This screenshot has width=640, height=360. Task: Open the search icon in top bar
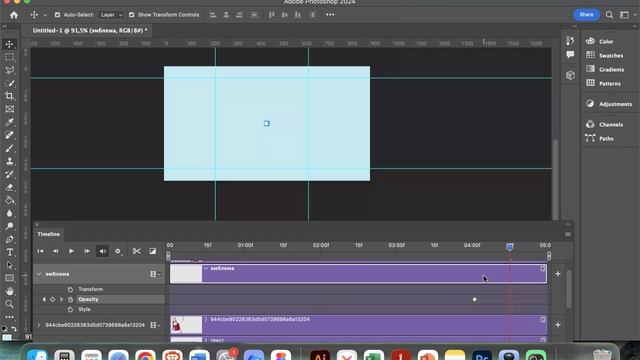click(x=609, y=15)
